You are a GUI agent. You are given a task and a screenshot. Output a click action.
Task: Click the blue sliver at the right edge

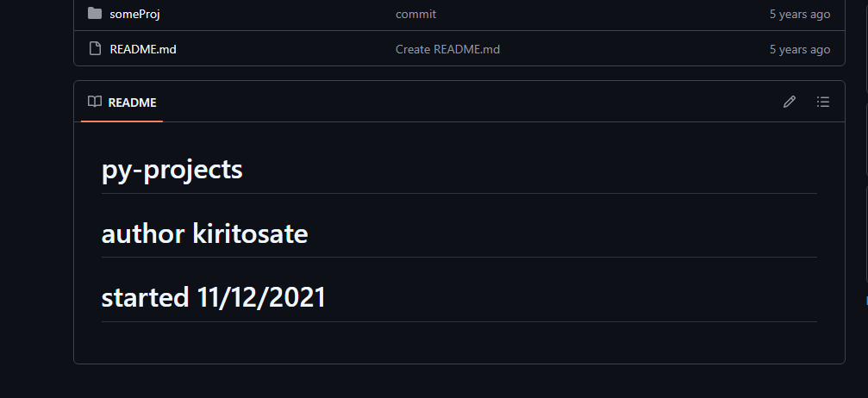(x=865, y=301)
